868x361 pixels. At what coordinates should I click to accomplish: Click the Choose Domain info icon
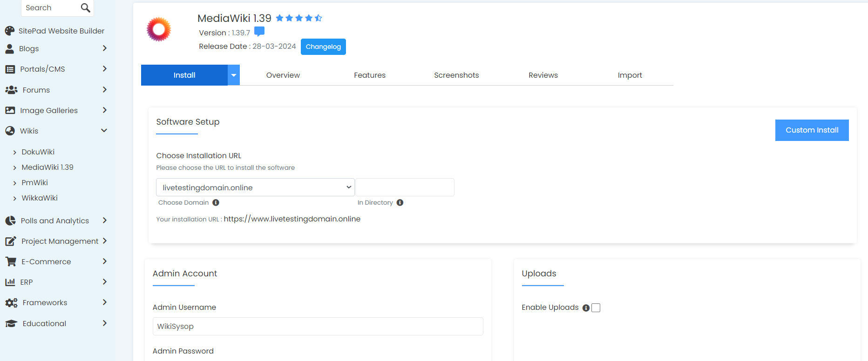(216, 202)
